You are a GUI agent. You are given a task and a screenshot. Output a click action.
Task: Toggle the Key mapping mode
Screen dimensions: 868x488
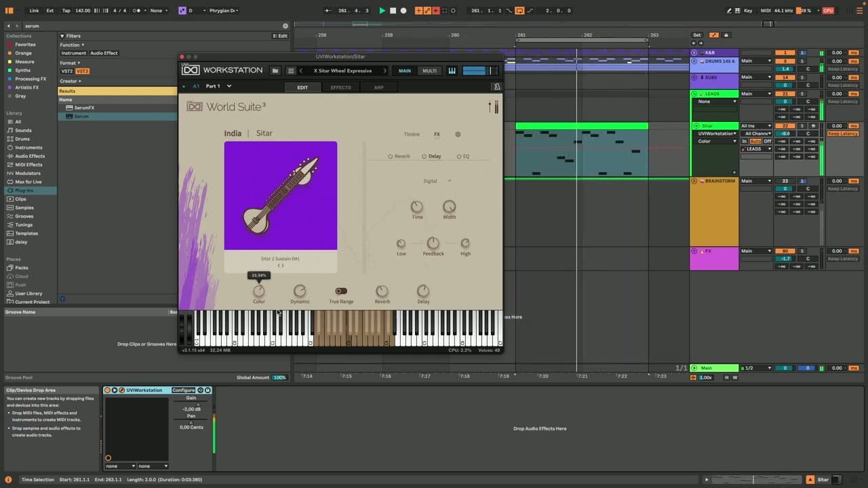click(748, 11)
